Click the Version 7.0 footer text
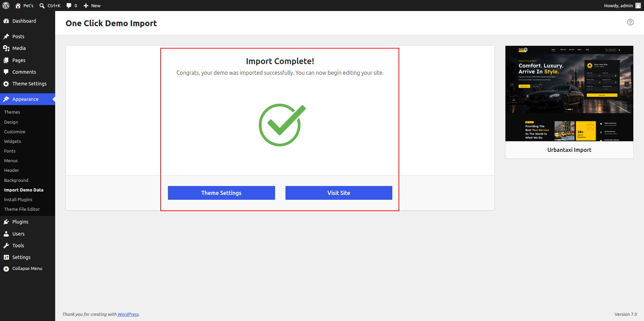 (626, 314)
